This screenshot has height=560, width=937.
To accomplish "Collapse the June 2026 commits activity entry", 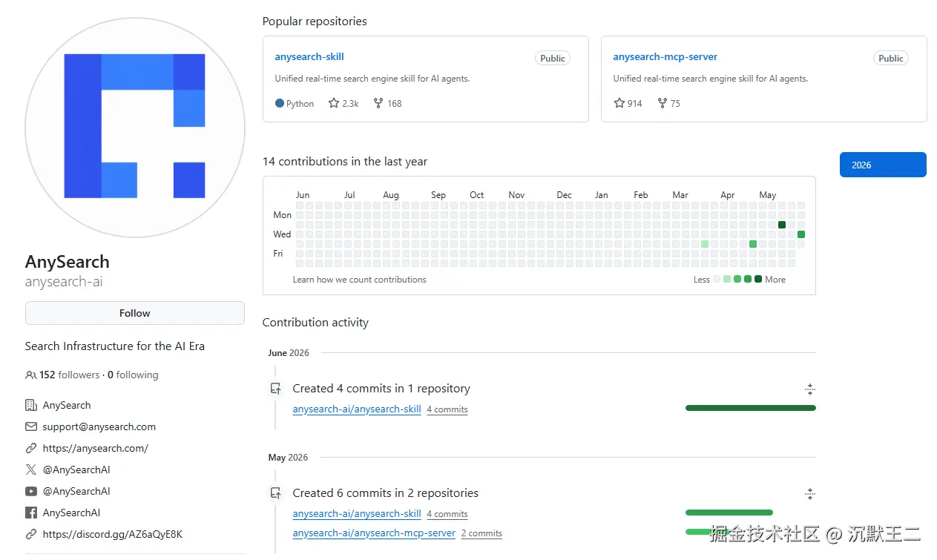I will pyautogui.click(x=810, y=389).
